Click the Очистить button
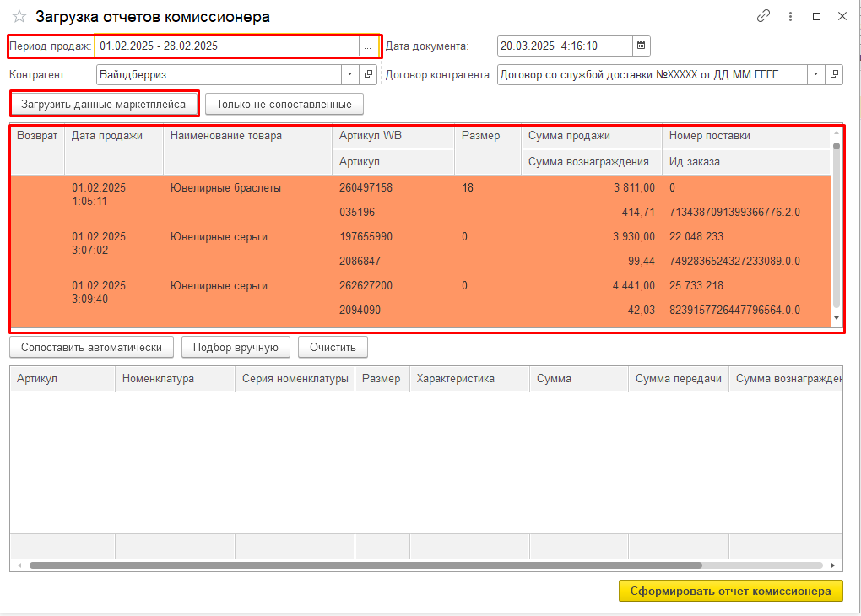Image resolution: width=861 pixels, height=616 pixels. [333, 347]
